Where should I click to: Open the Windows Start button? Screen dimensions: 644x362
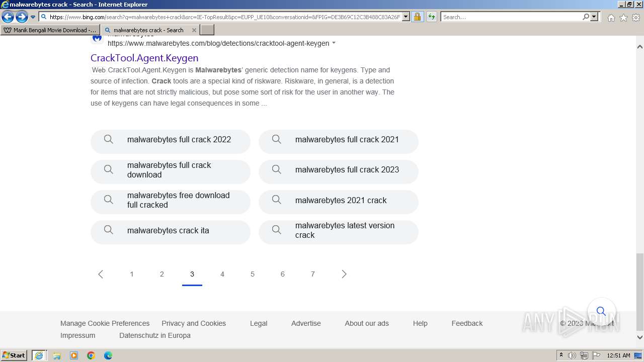pyautogui.click(x=14, y=355)
